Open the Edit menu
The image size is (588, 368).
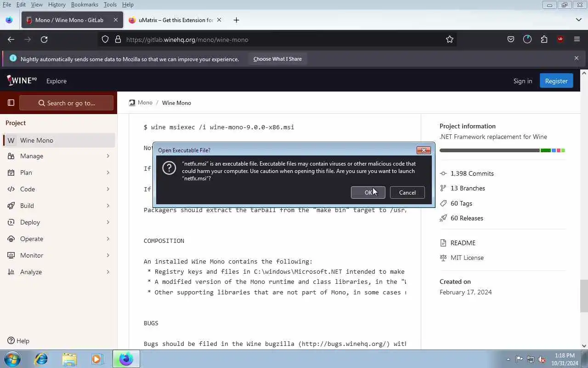tap(21, 5)
